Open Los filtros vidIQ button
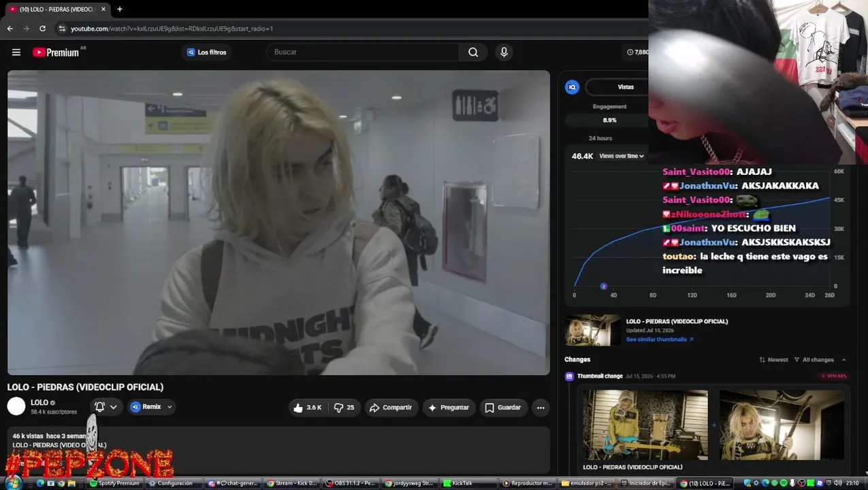This screenshot has width=868, height=490. pos(207,52)
